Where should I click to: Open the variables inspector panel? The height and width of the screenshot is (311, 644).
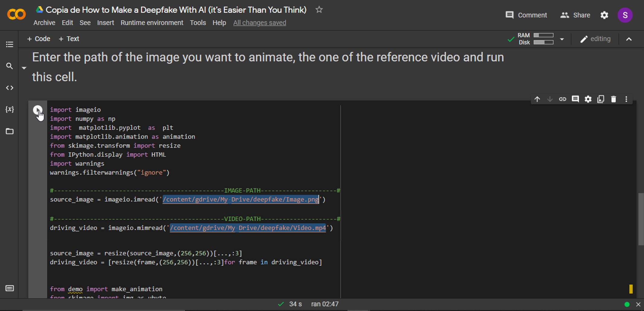coord(9,109)
